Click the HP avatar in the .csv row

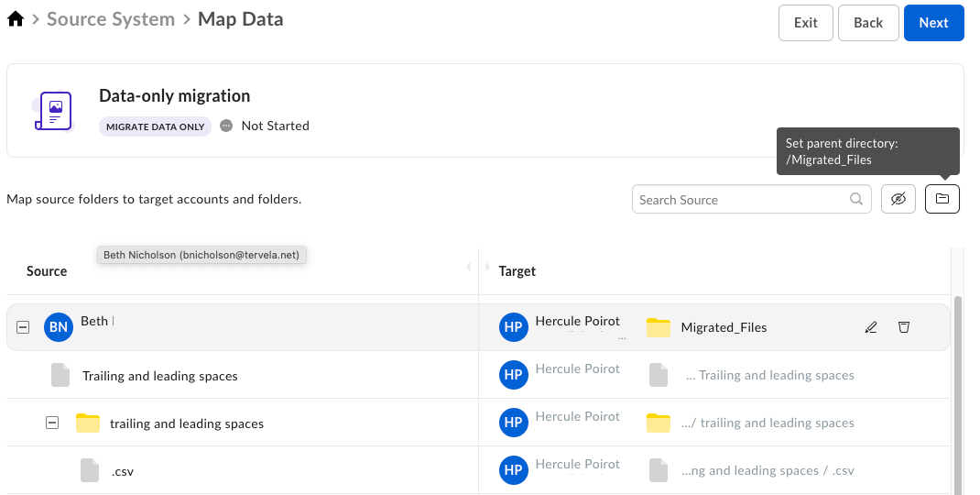click(x=513, y=470)
